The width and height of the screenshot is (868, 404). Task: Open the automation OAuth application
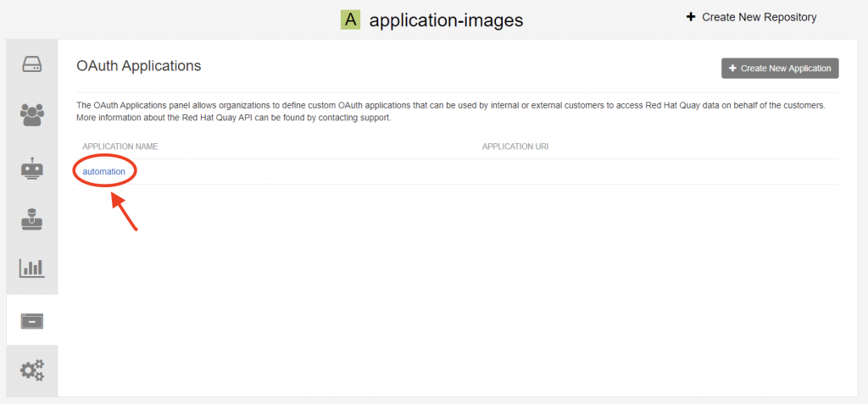pos(104,172)
